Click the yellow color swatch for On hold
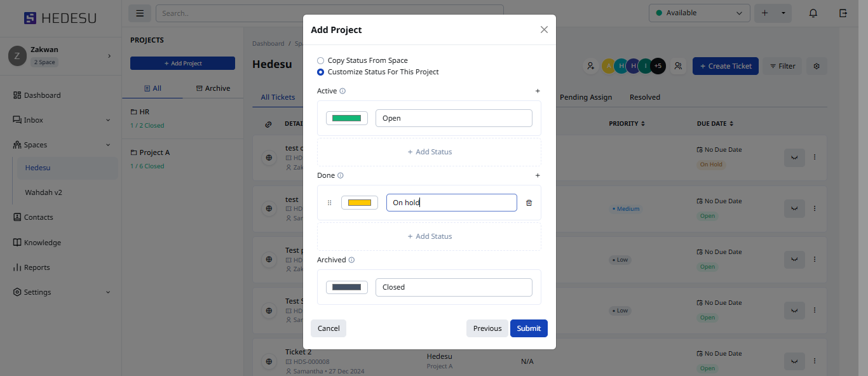868x376 pixels. pos(360,203)
